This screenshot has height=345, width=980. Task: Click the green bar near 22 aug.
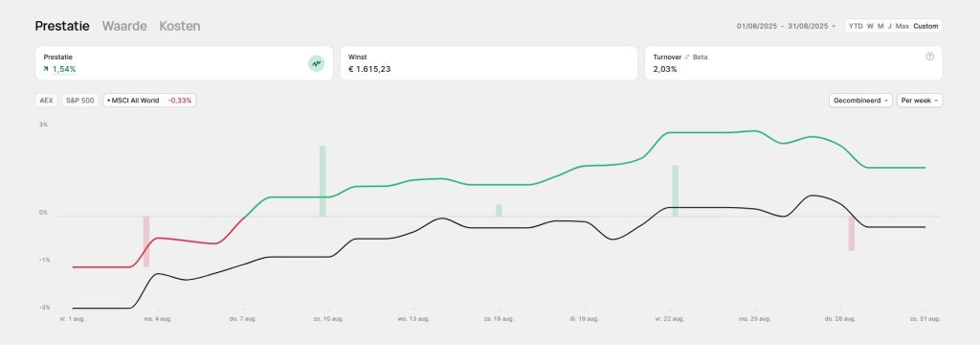point(675,191)
